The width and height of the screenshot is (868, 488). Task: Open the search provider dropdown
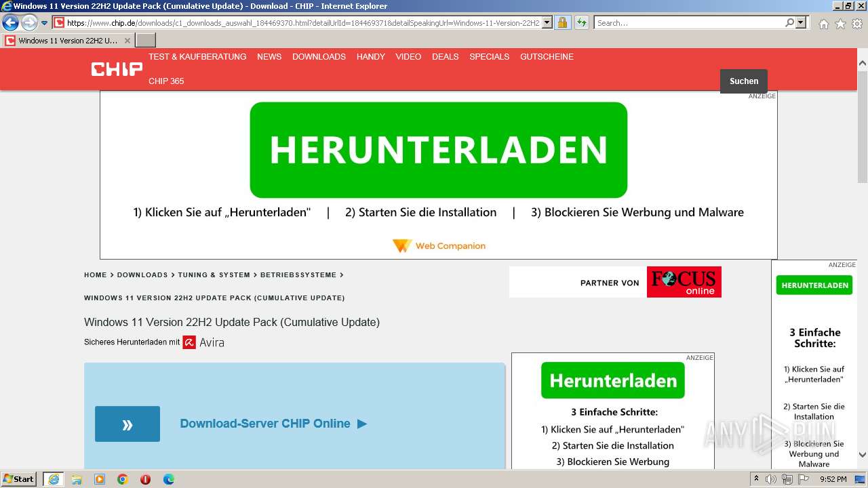coord(801,23)
